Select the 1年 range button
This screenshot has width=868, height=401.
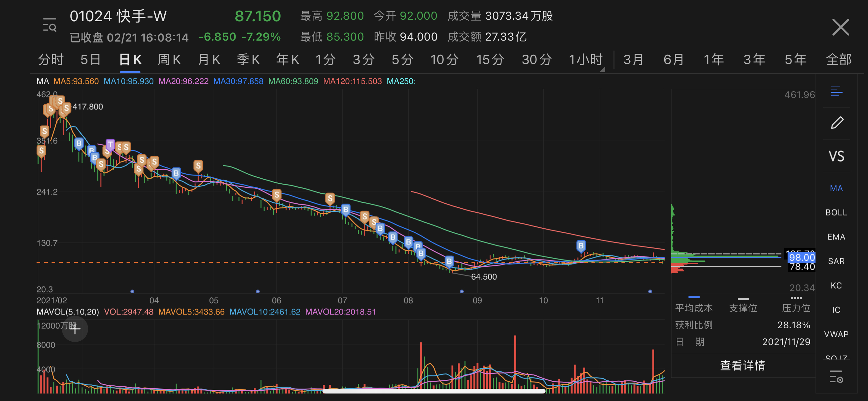click(713, 60)
